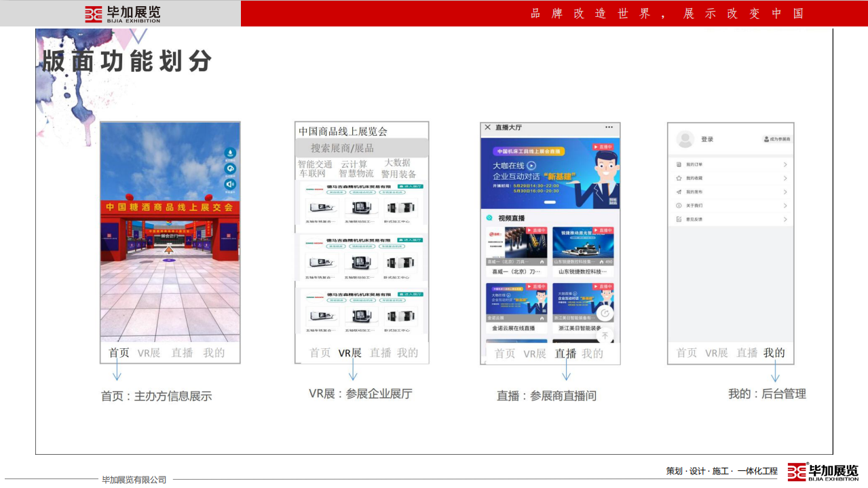Close the 直播大厅 page with the X icon
The width and height of the screenshot is (868, 488).
pyautogui.click(x=487, y=128)
